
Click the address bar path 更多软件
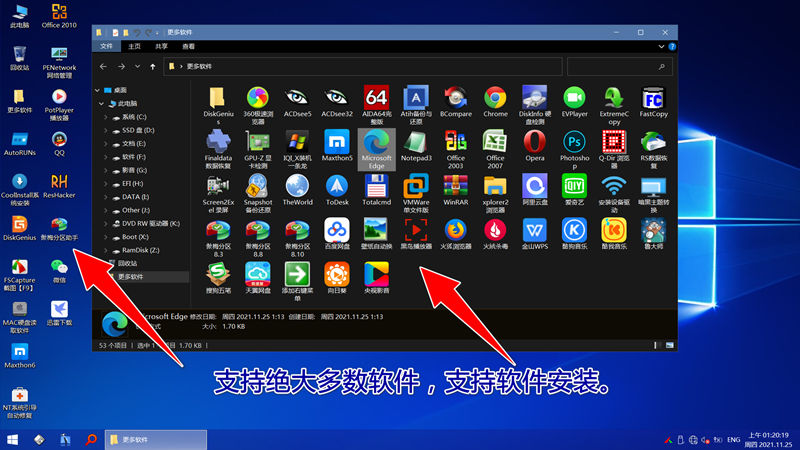tap(199, 66)
